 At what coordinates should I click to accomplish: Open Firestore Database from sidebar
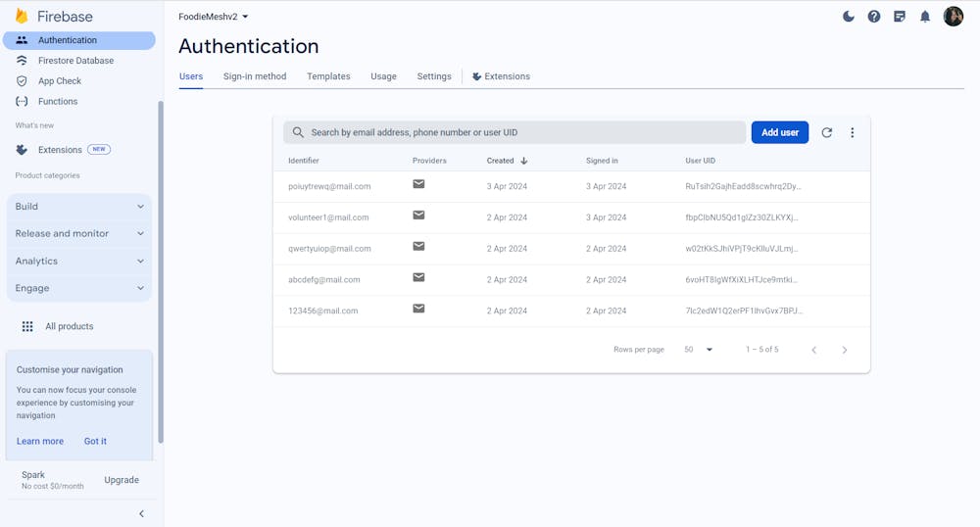point(75,61)
